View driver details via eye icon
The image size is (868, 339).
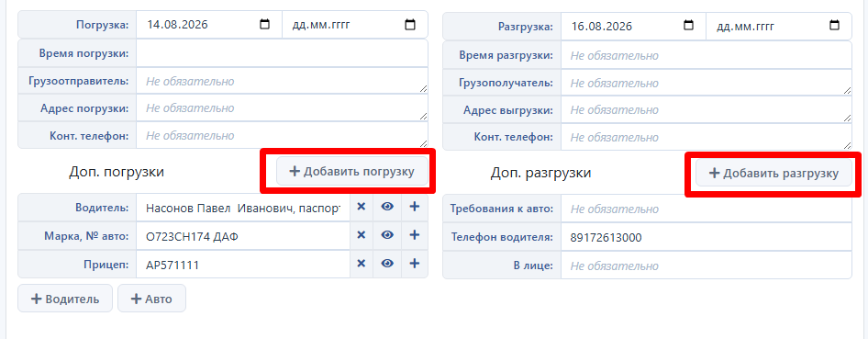click(387, 207)
